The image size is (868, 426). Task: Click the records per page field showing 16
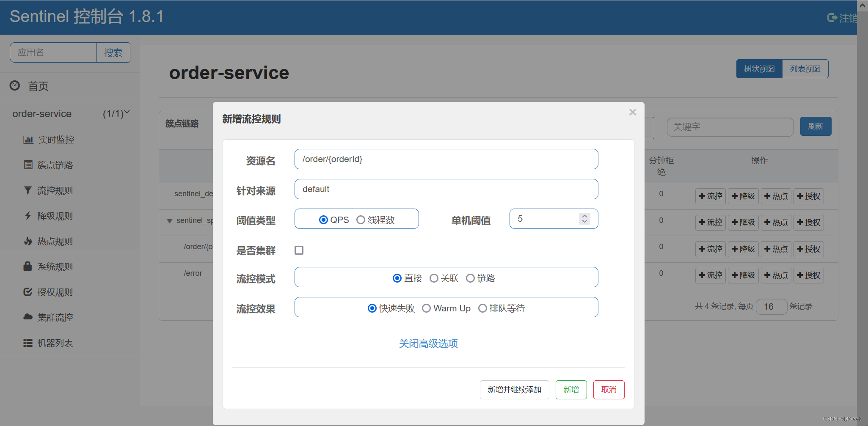tap(772, 306)
